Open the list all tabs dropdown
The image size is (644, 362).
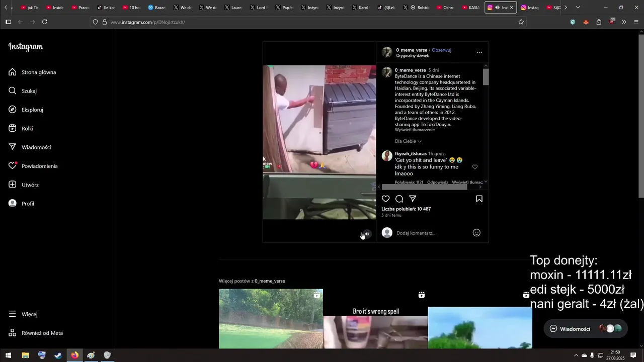tap(578, 8)
